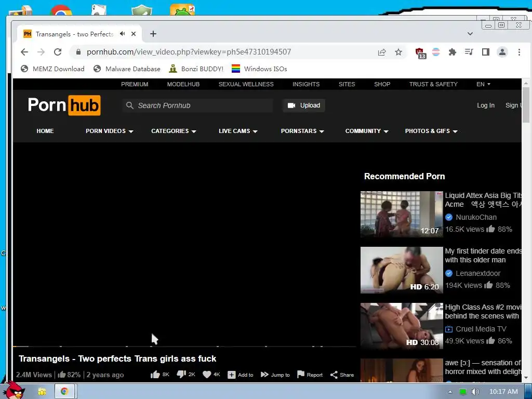Select the Chrome taskbar button
Image resolution: width=532 pixels, height=399 pixels.
click(64, 392)
